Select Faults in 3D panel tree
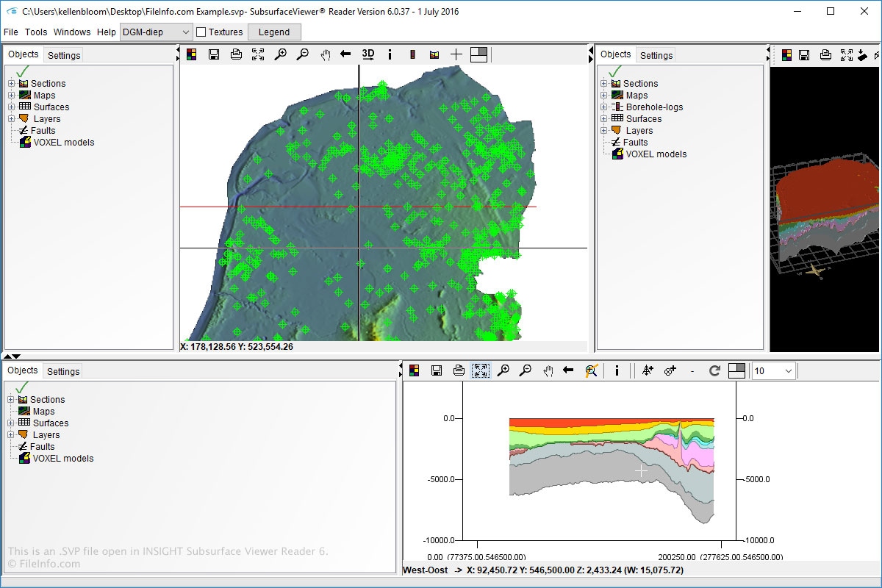Image resolution: width=882 pixels, height=588 pixels. click(635, 142)
